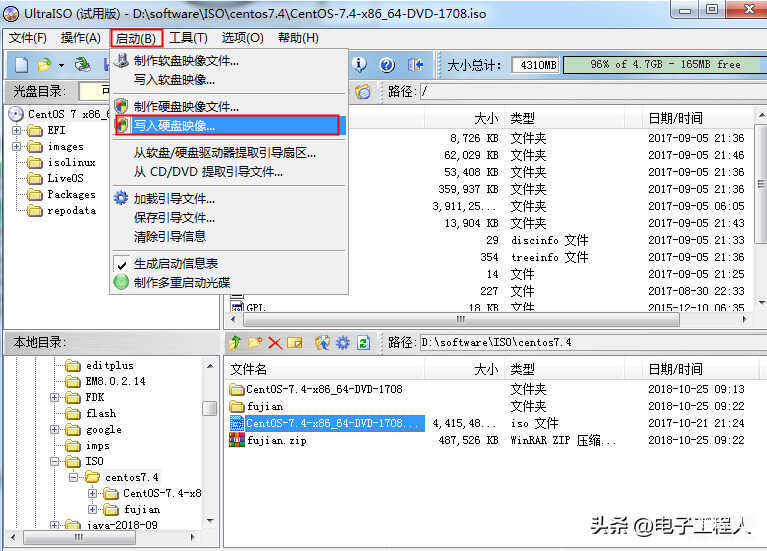Select the repodata folder in image tree

[x=71, y=211]
